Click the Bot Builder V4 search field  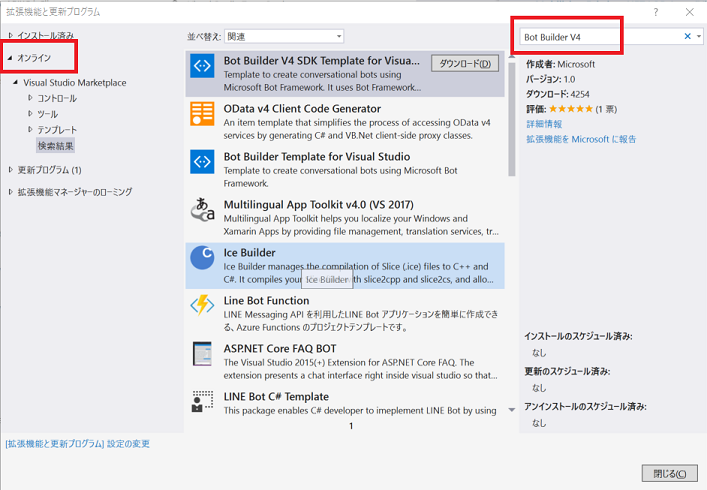click(x=600, y=37)
